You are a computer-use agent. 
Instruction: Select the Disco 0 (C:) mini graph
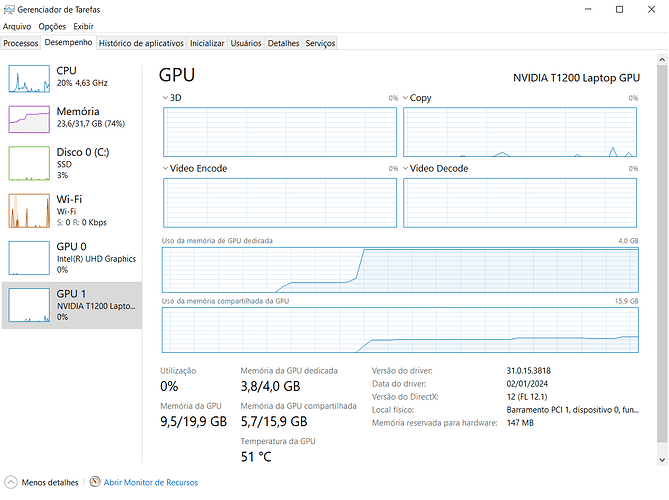coord(29,163)
